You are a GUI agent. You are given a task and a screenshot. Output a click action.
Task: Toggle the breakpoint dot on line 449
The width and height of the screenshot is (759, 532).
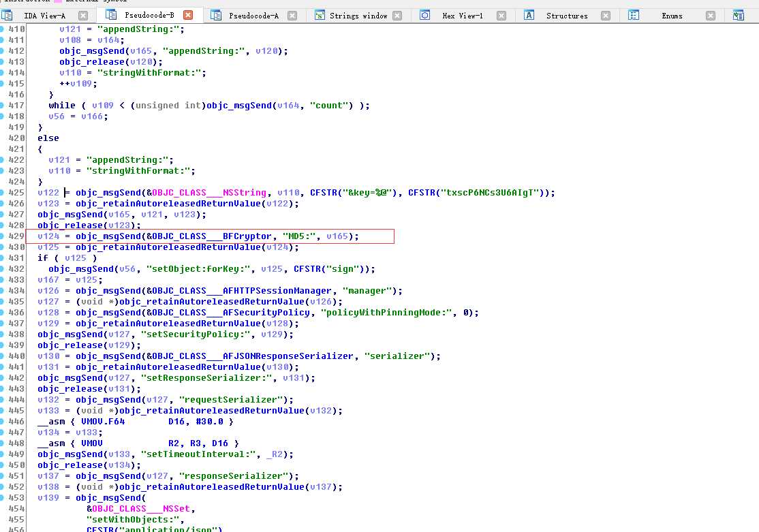(x=3, y=454)
